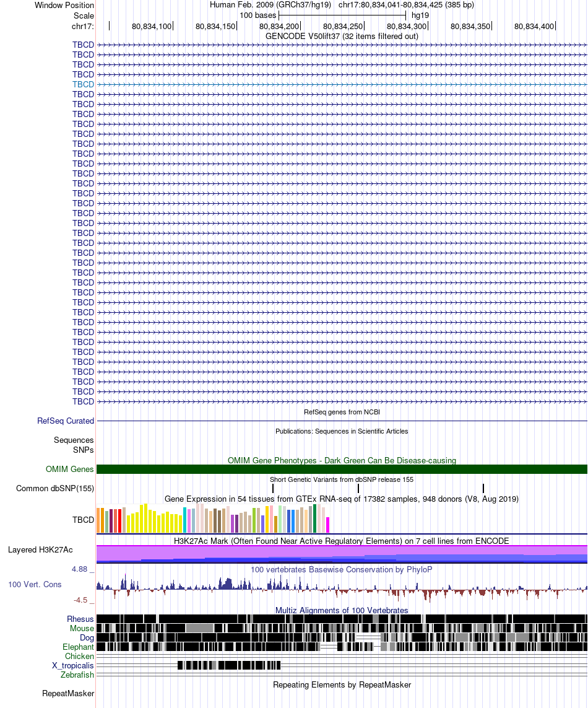Click the X_tropicalis alignment label
The height and width of the screenshot is (708, 588).
click(72, 665)
